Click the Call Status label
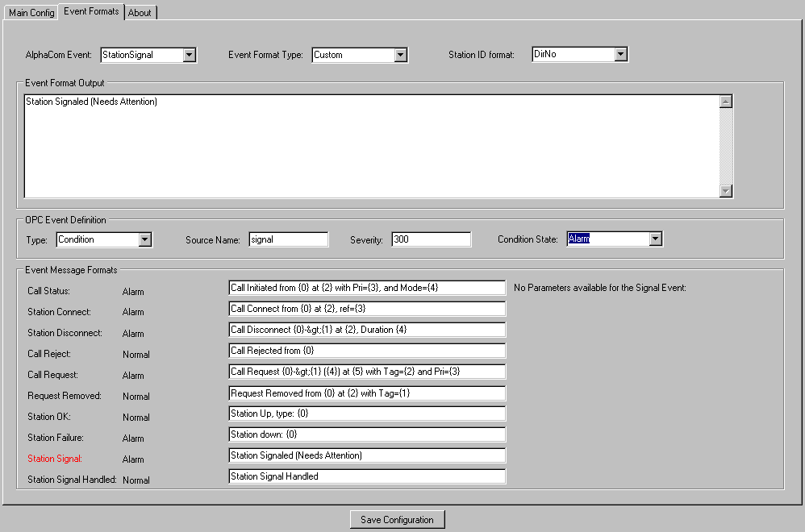805x532 pixels. (x=48, y=291)
